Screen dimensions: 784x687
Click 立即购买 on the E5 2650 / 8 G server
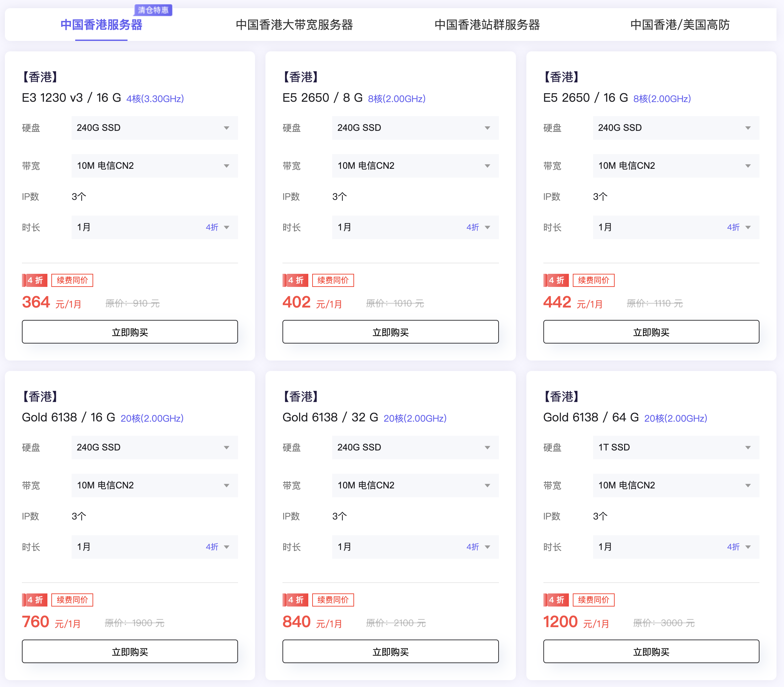coord(390,332)
